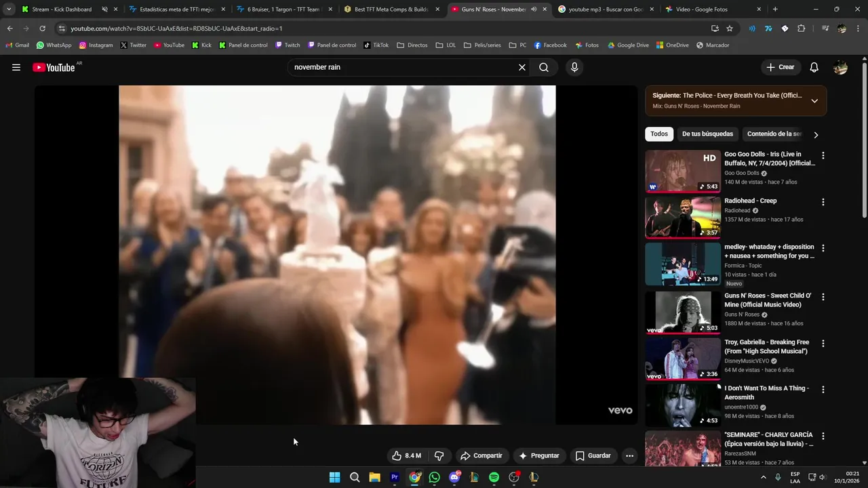Screen dimensions: 868x488
Task: Select the De tus búsquedas filter chip
Action: (x=707, y=134)
